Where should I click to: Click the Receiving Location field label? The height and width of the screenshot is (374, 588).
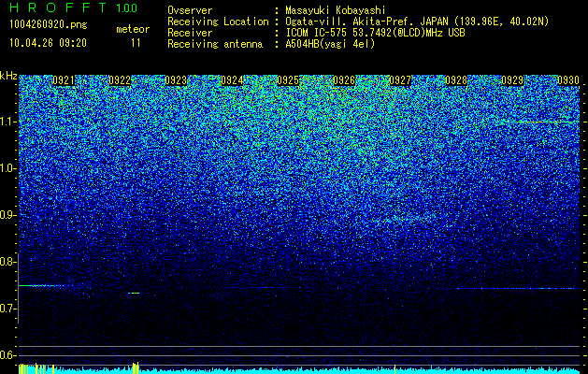tap(218, 22)
